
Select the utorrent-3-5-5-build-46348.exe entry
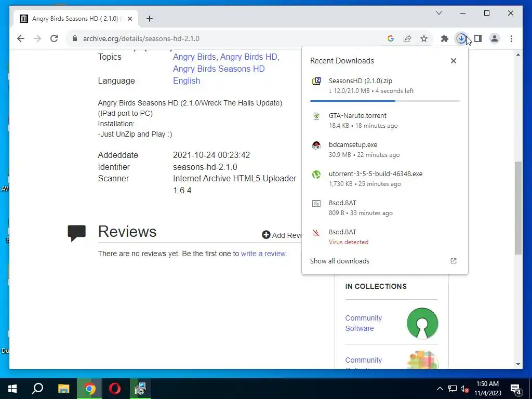(385, 179)
